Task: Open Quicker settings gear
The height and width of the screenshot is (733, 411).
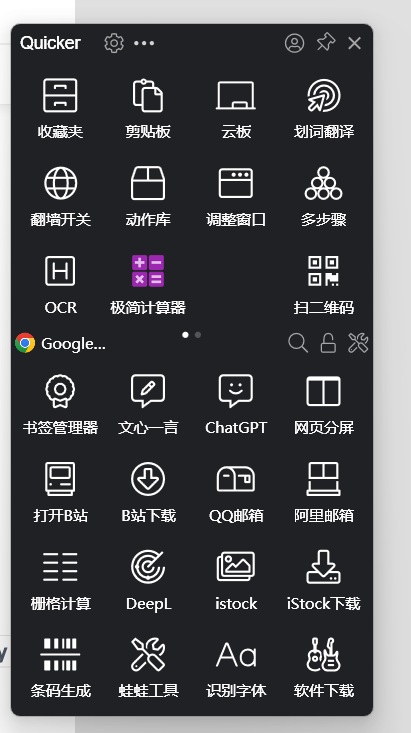Action: tap(114, 43)
